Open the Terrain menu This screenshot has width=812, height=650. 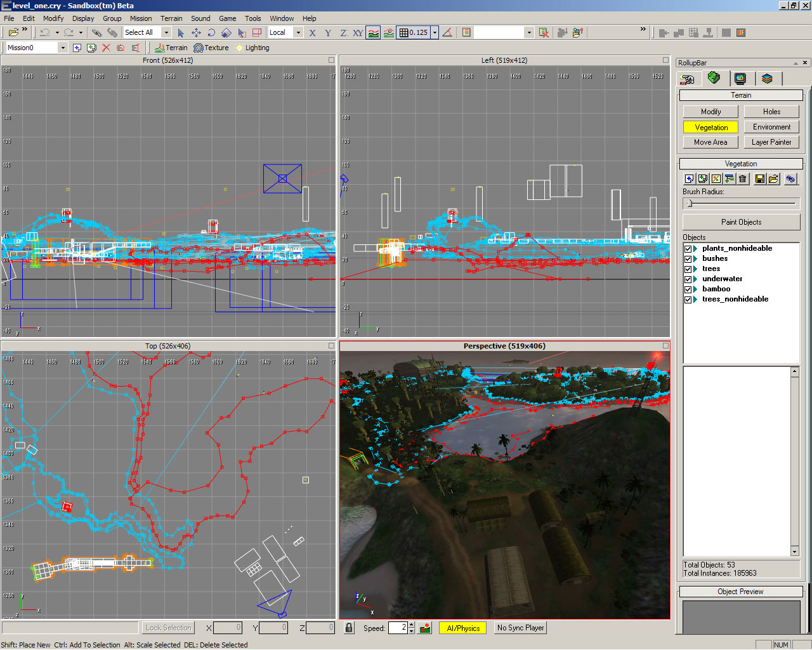(x=171, y=18)
